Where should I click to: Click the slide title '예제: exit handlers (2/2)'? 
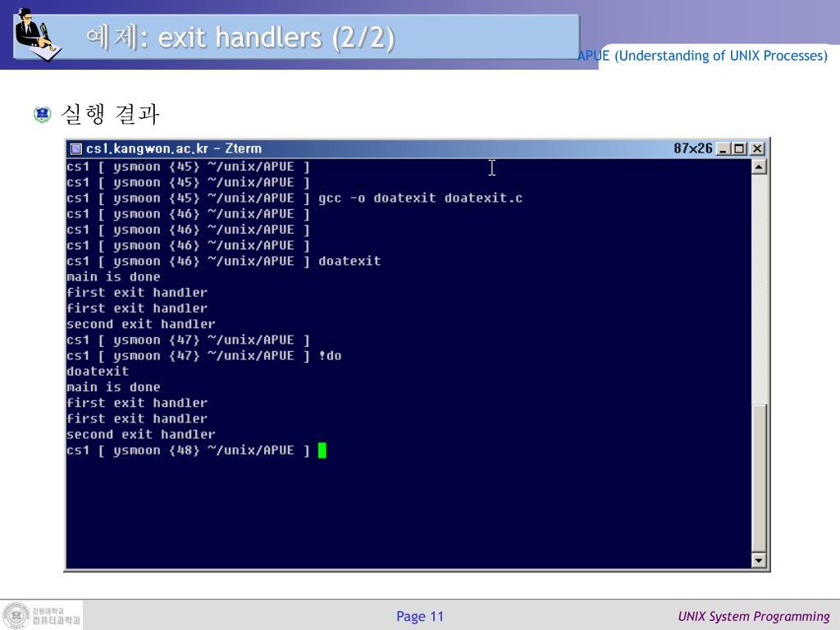tap(240, 38)
